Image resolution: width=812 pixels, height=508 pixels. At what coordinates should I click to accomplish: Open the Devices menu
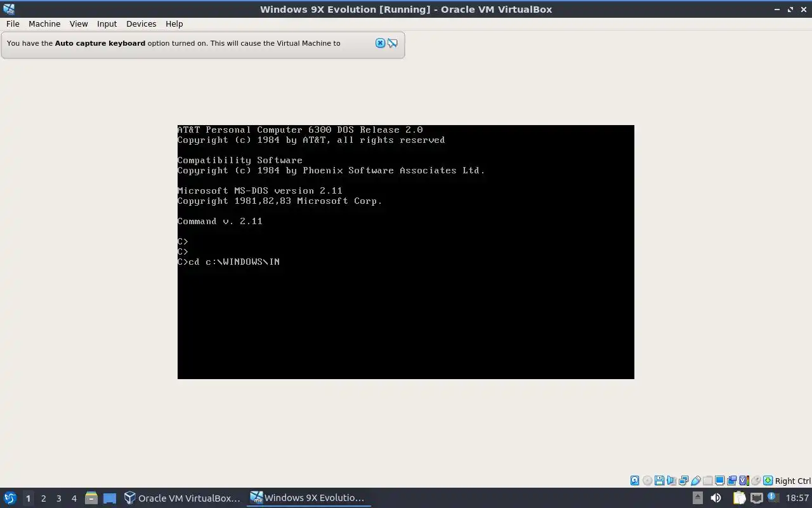[141, 23]
